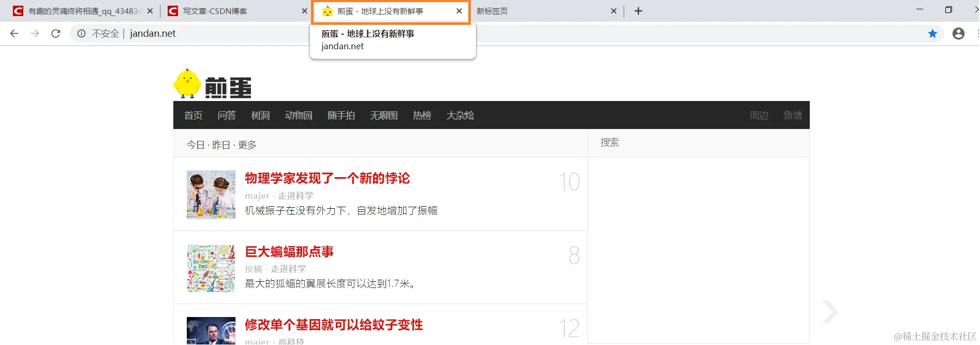980x345 pixels.
Task: Click the 搜索 search field
Action: pyautogui.click(x=699, y=143)
